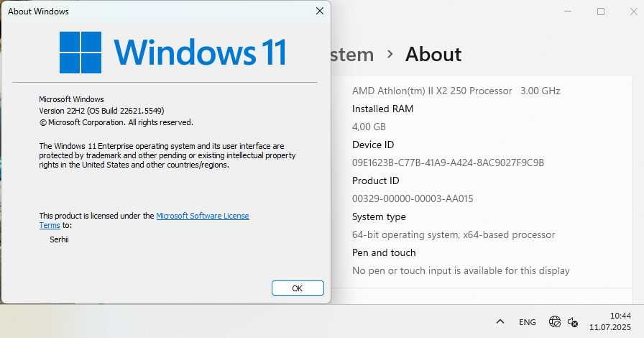The width and height of the screenshot is (644, 338).
Task: Minimize the Settings window
Action: pyautogui.click(x=568, y=11)
